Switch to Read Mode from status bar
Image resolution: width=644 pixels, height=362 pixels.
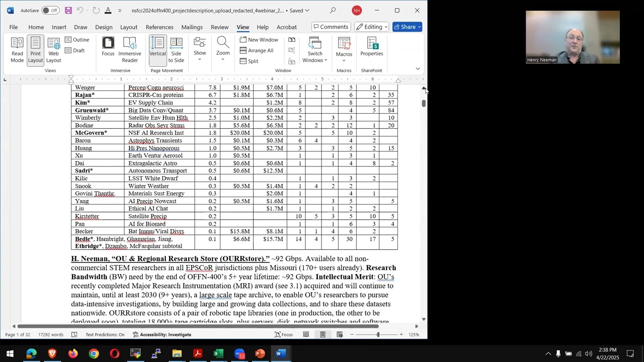point(306,335)
